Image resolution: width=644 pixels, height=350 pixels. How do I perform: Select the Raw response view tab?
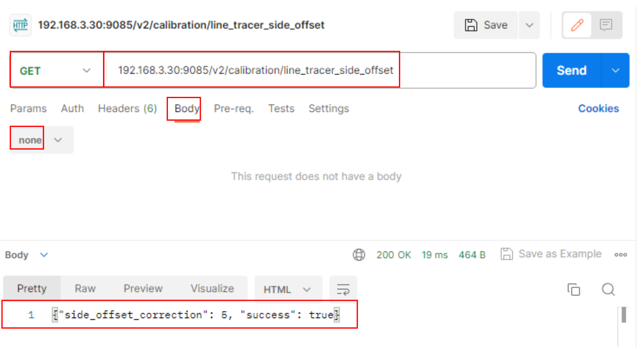pos(85,289)
